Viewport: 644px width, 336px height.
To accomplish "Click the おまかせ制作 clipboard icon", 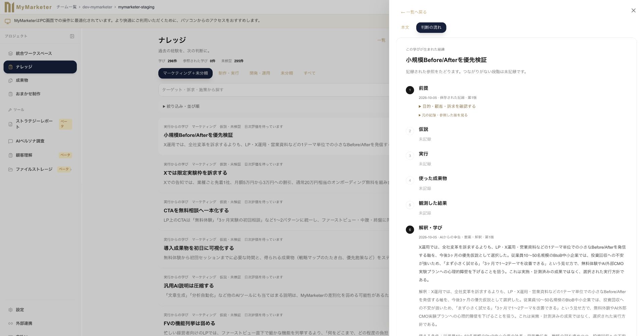I will (10, 94).
